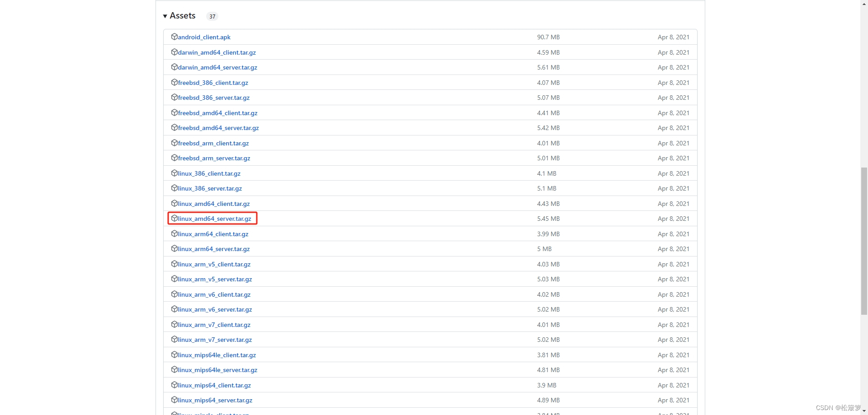Get freebsd_arm_server.tar.gz file
This screenshot has height=415, width=868.
coord(214,158)
